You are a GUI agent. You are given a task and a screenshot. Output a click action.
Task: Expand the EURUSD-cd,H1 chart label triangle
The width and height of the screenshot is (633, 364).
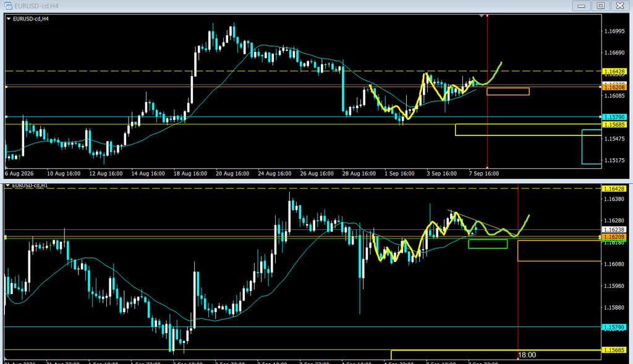click(7, 185)
